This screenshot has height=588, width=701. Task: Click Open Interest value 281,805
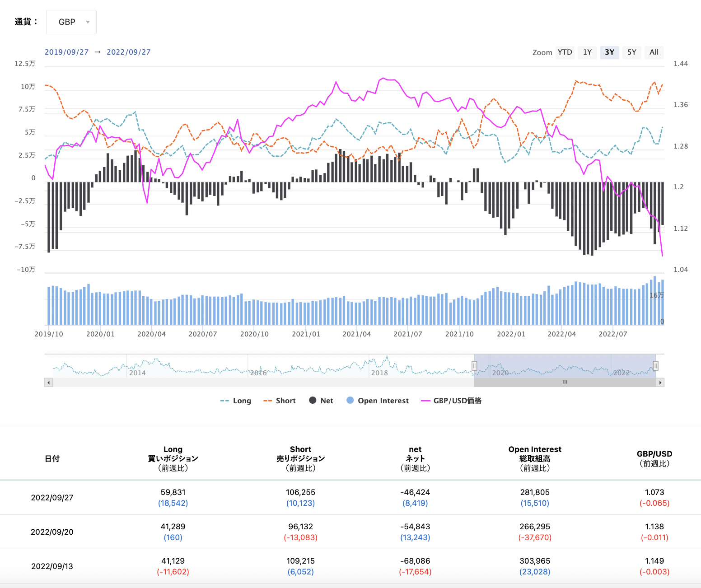tap(535, 492)
